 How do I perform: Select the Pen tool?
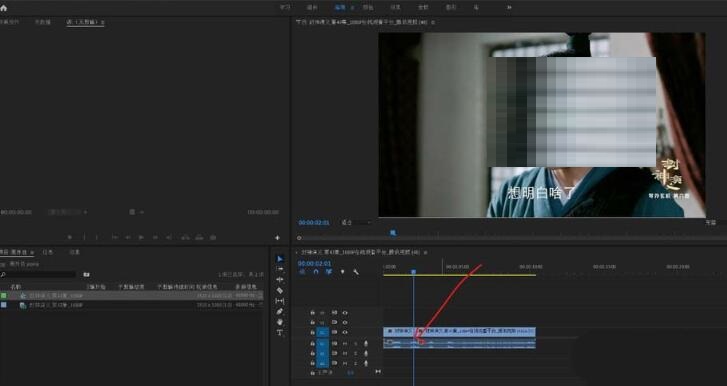[280, 312]
